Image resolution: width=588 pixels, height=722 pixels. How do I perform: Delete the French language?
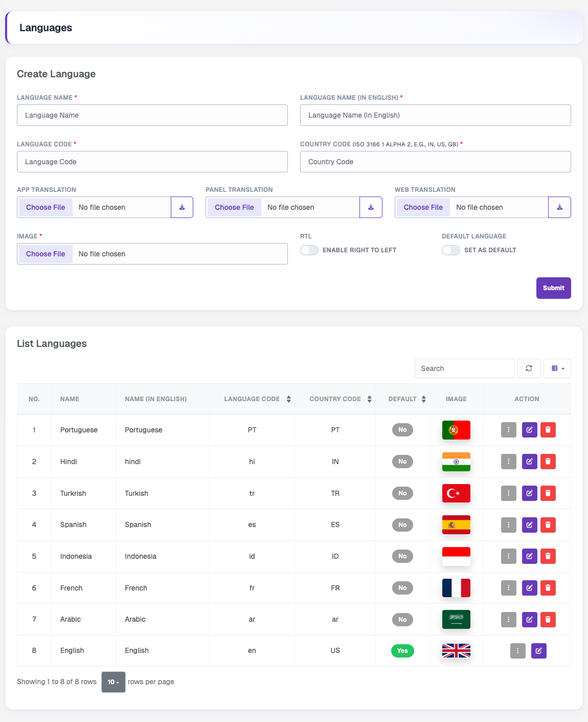point(548,588)
